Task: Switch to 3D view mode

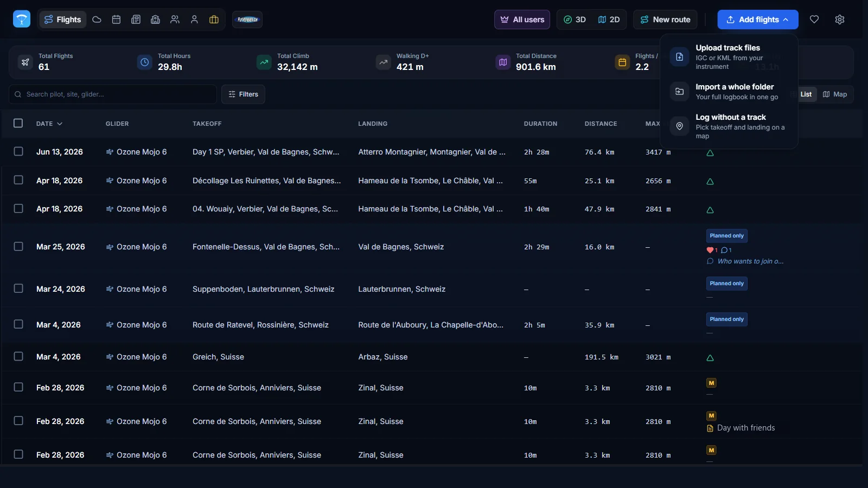Action: tap(575, 20)
